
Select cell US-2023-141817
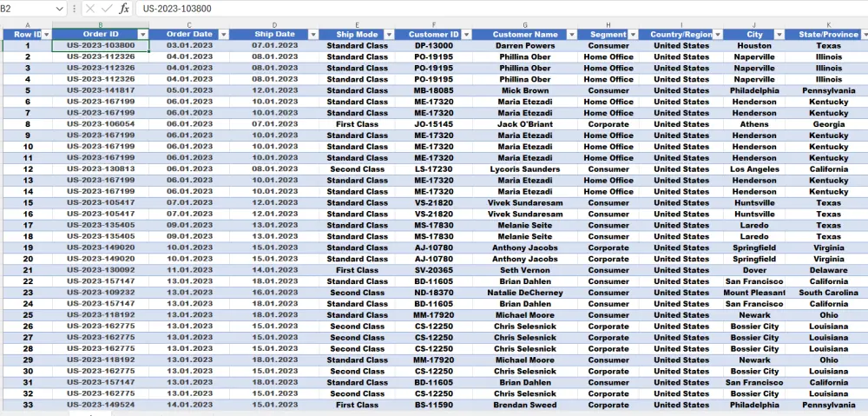101,90
